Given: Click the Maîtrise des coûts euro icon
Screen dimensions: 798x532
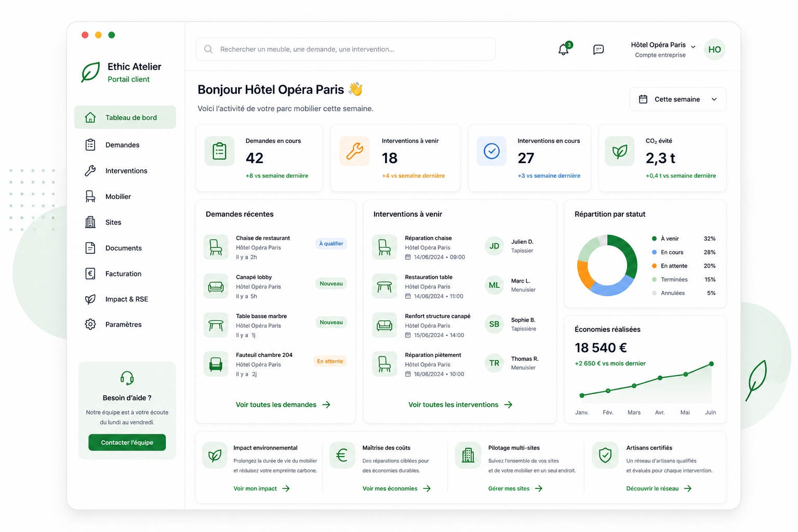Looking at the screenshot, I should 342,456.
